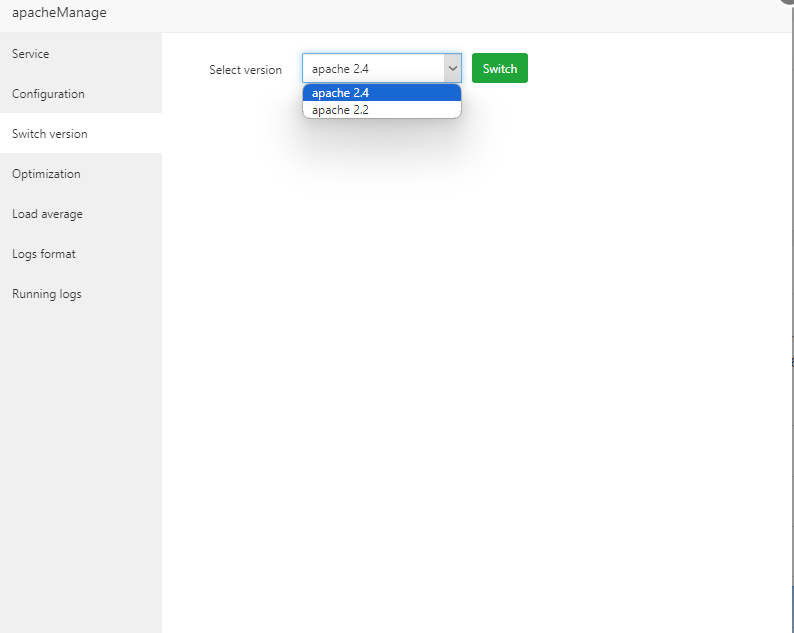The width and height of the screenshot is (794, 633).
Task: Select the Switch version tab
Action: coord(81,134)
